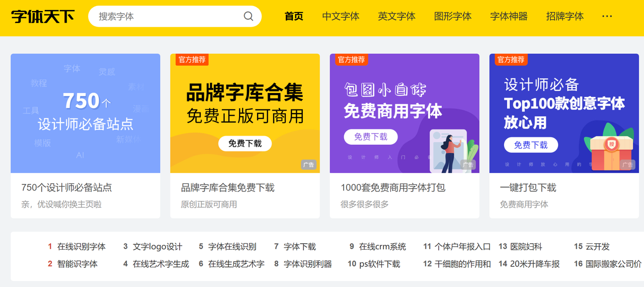Viewport: 644px width, 287px height.
Task: Open 字体识别利器 link
Action: pyautogui.click(x=308, y=264)
